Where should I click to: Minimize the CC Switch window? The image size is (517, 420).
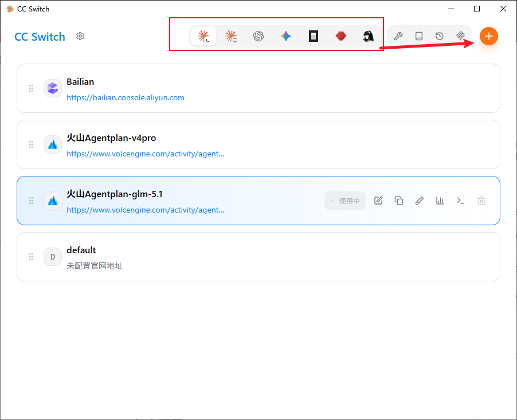451,9
